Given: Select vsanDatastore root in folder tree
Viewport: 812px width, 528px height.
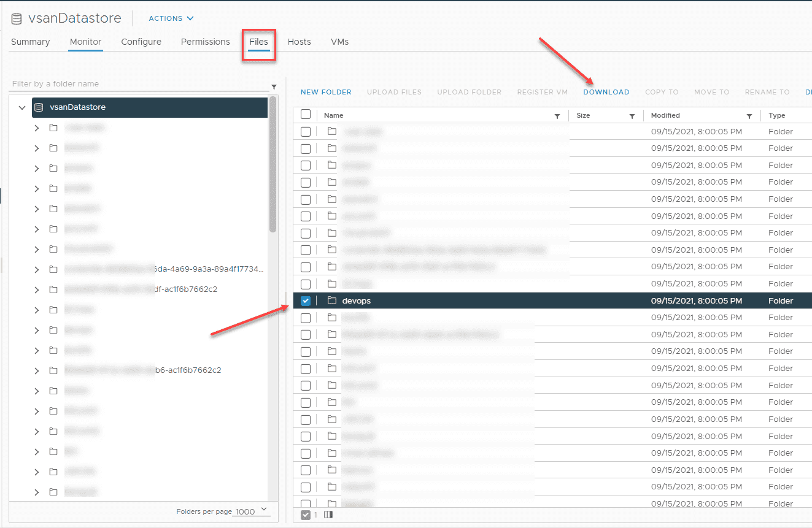Looking at the screenshot, I should [x=150, y=107].
